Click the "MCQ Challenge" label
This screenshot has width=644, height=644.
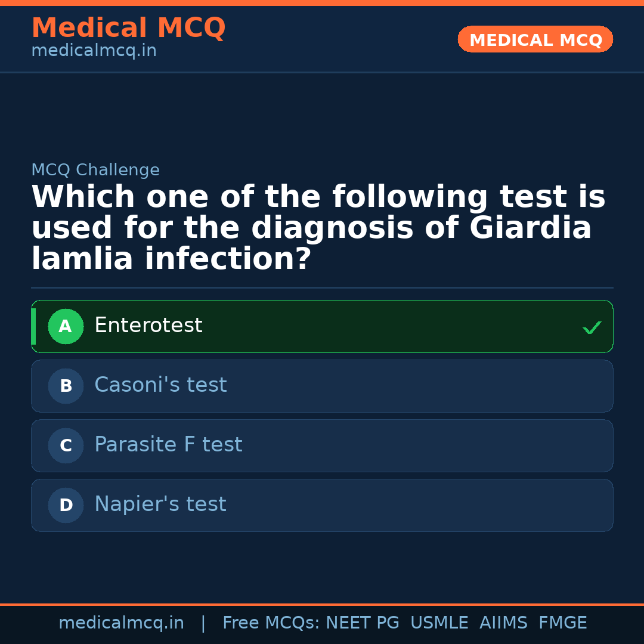95,170
